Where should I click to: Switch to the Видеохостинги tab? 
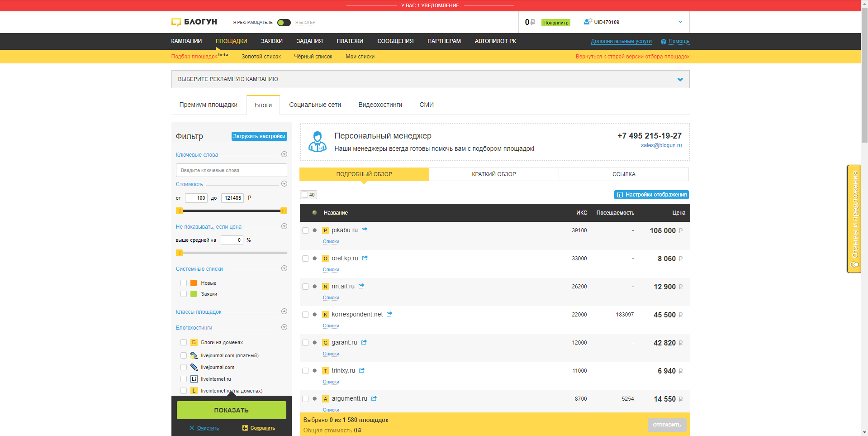point(380,105)
